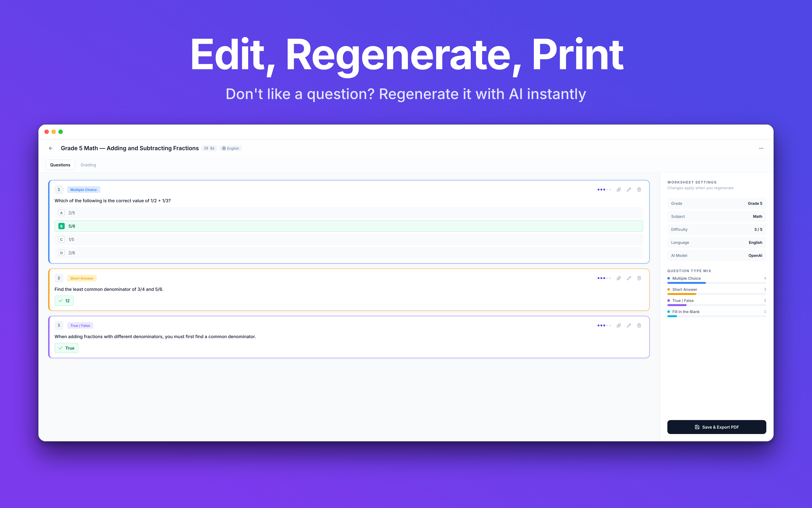Adjust the Multiple Choice mix bar
Screen dimensions: 812x508
716,283
